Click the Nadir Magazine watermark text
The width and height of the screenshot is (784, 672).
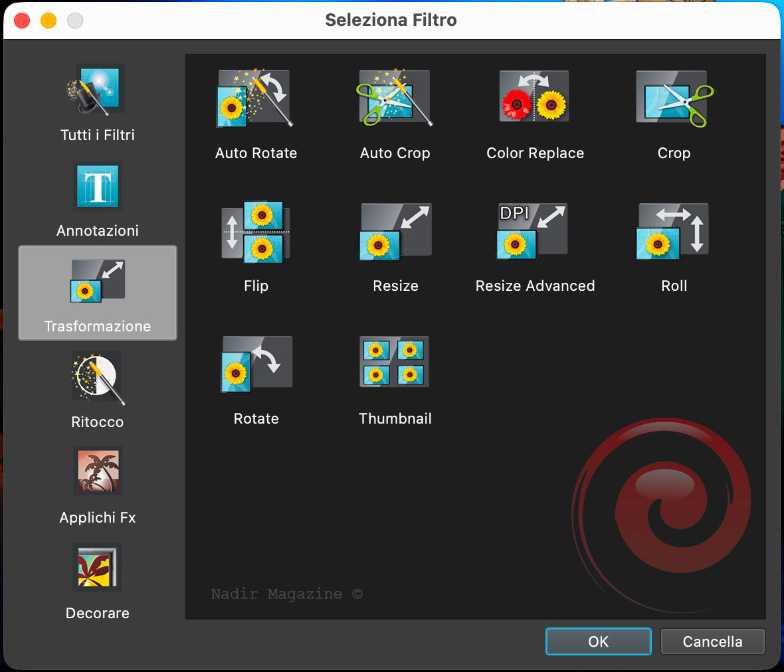(286, 594)
